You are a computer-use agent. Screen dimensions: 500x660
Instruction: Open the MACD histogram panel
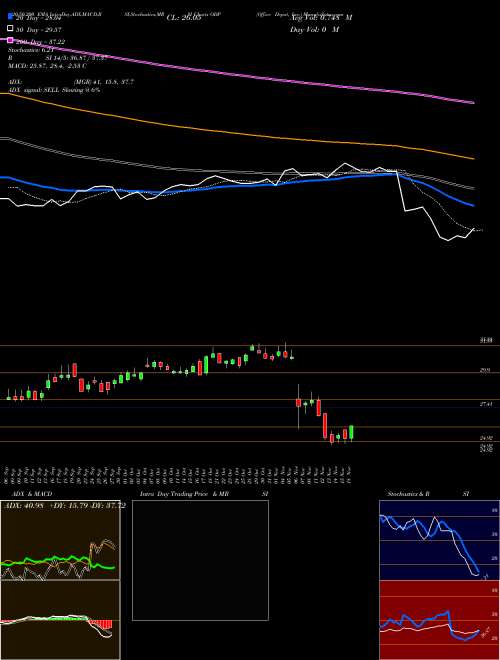pos(60,620)
